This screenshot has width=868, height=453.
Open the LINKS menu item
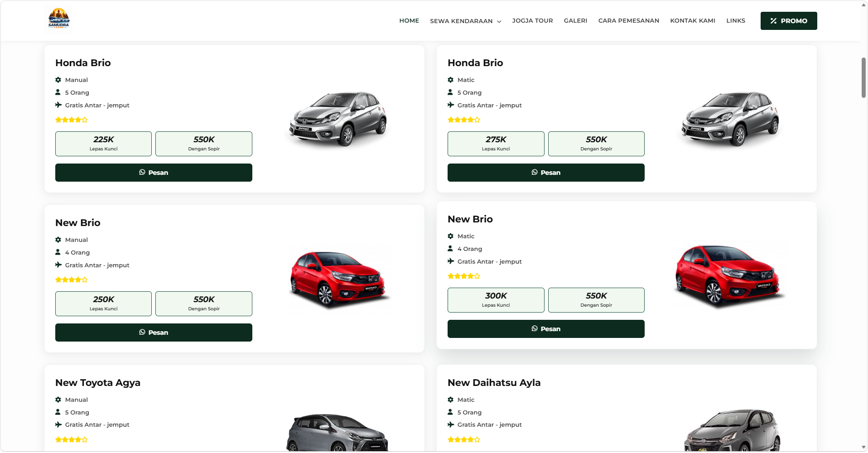(736, 21)
